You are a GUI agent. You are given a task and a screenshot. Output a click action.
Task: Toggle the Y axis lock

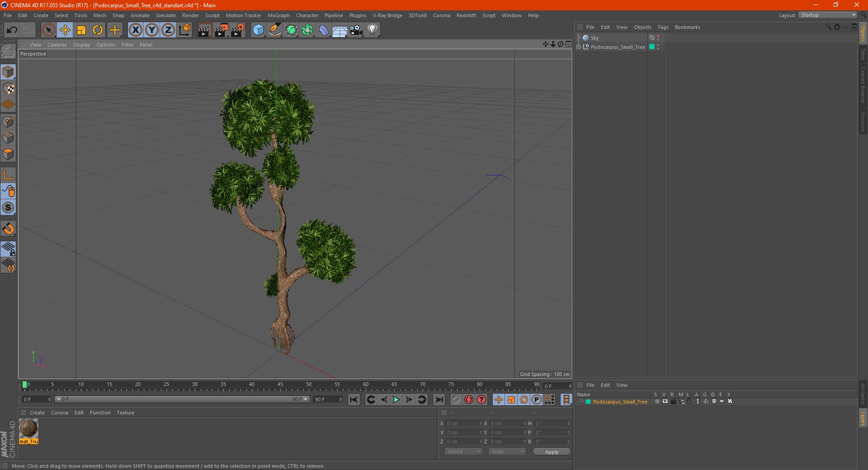152,30
